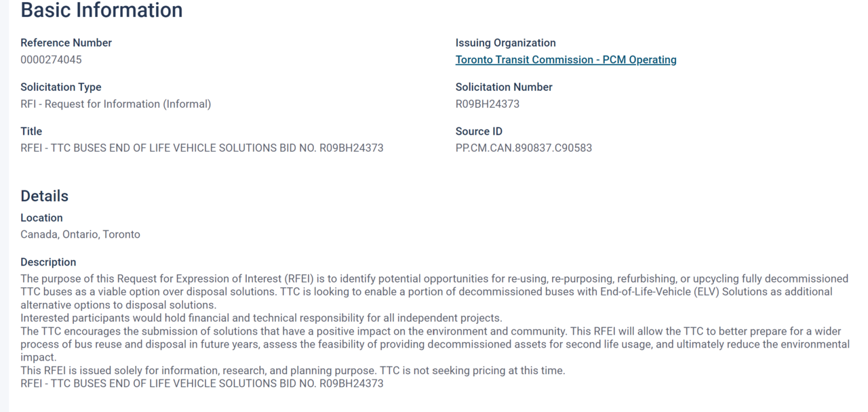Click the line starting "This RFEI is issued solely"
This screenshot has width=868, height=412.
click(x=292, y=371)
